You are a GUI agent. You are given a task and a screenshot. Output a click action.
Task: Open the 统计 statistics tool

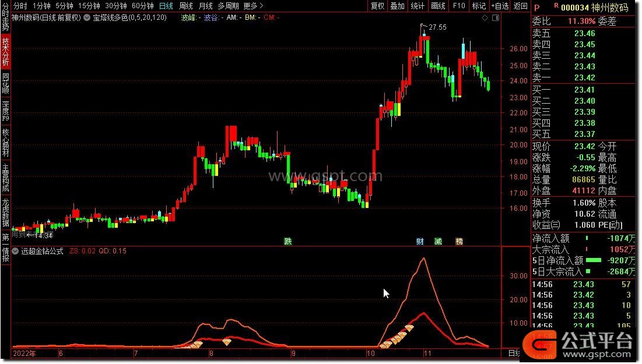418,6
